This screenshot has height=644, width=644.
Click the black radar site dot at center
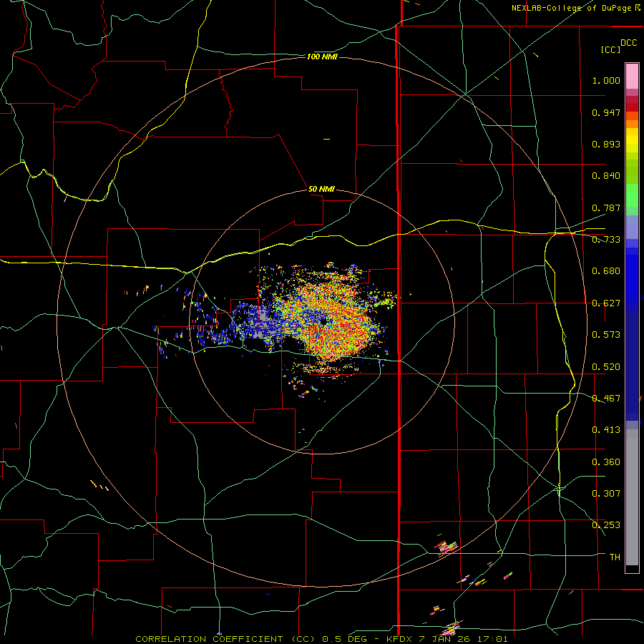click(324, 322)
